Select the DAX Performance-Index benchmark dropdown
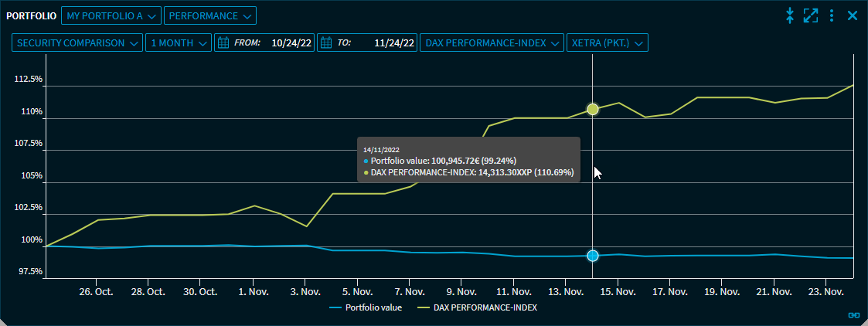Screen dimensions: 868x326 tap(491, 43)
